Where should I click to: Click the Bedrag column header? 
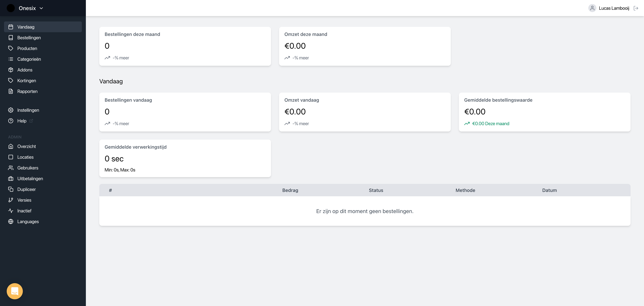tap(290, 190)
